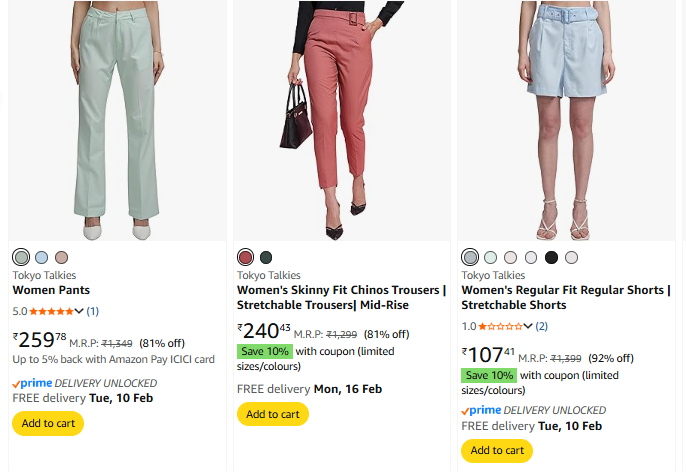
Task: Open the star rating popover for Women Pants
Action: [81, 311]
